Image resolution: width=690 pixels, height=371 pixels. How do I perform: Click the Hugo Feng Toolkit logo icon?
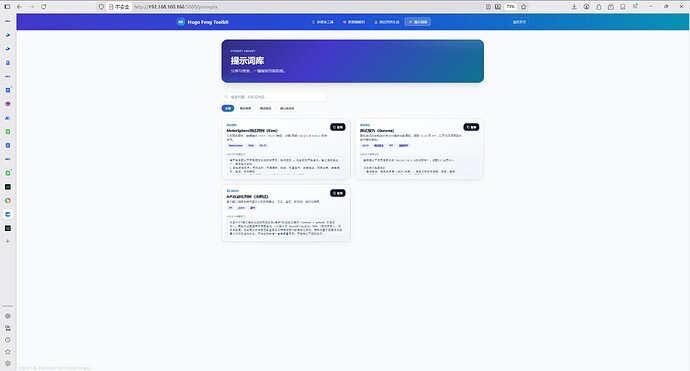pos(180,22)
